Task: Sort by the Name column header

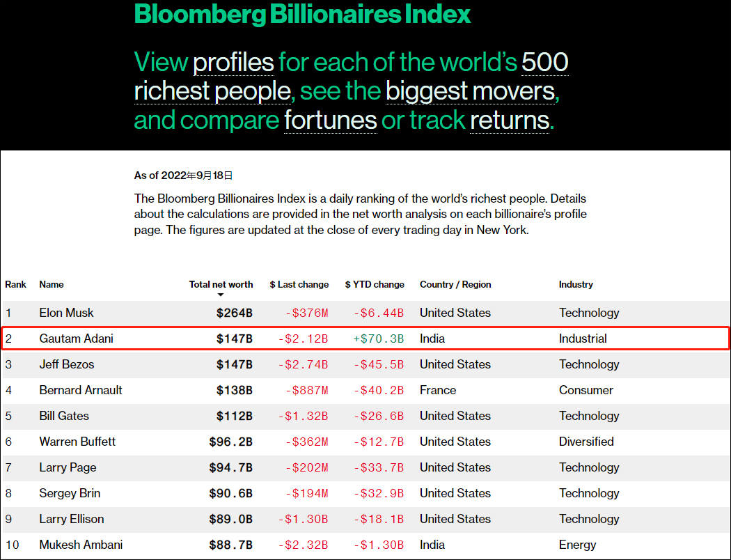Action: tap(52, 284)
